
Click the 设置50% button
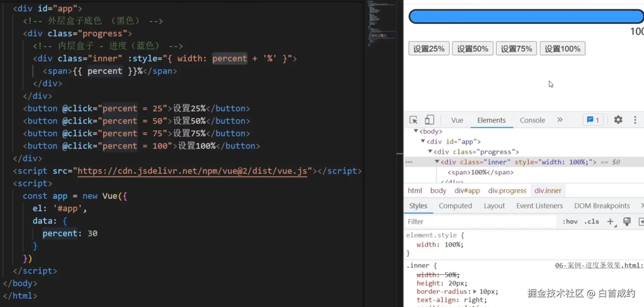473,48
